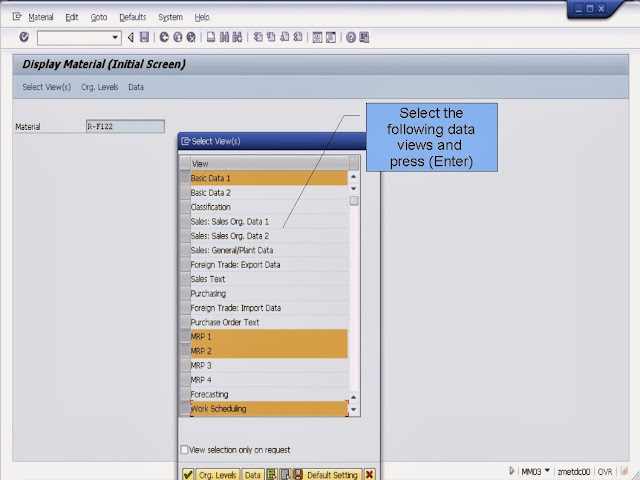The width and height of the screenshot is (640, 480).
Task: Click the Material input field
Action: [125, 126]
